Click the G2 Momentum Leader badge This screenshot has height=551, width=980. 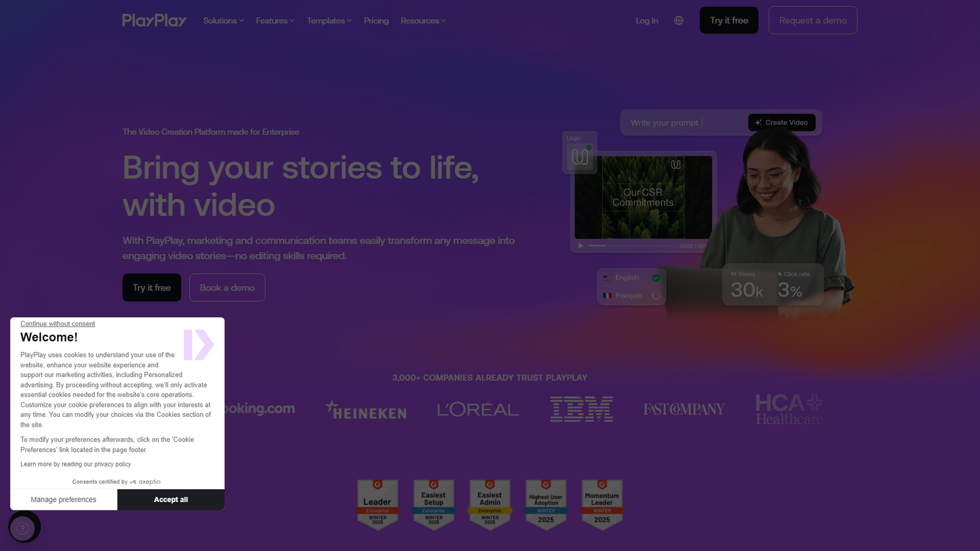[602, 504]
